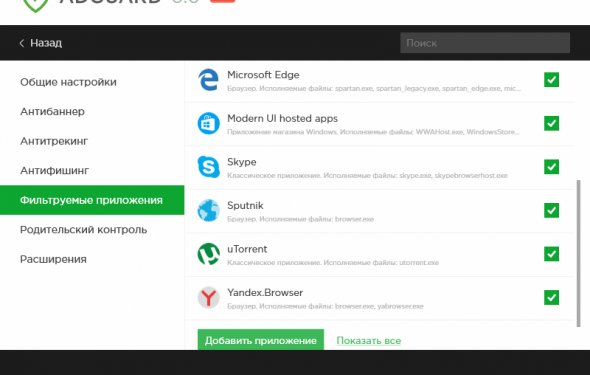Click the application list scrollbar
Screen dimensions: 590x375
click(x=579, y=254)
